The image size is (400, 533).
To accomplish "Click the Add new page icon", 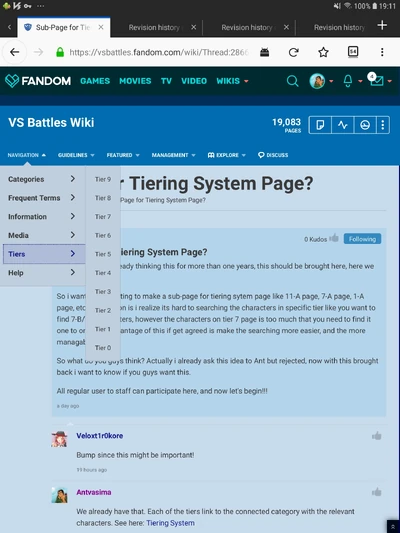I will [x=320, y=125].
